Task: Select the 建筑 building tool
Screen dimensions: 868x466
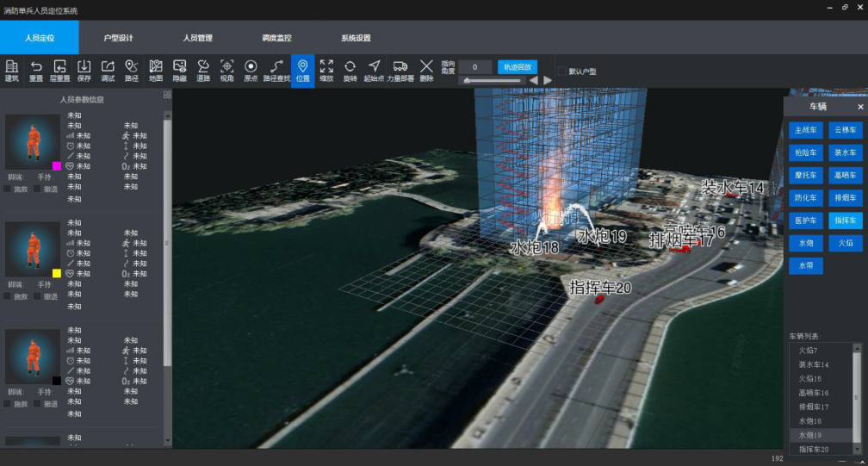Action: 12,71
